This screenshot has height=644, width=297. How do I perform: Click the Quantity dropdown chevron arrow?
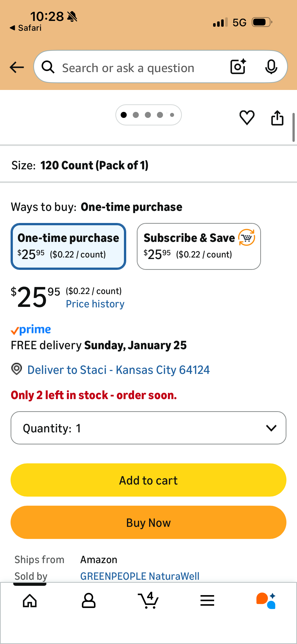click(x=271, y=428)
